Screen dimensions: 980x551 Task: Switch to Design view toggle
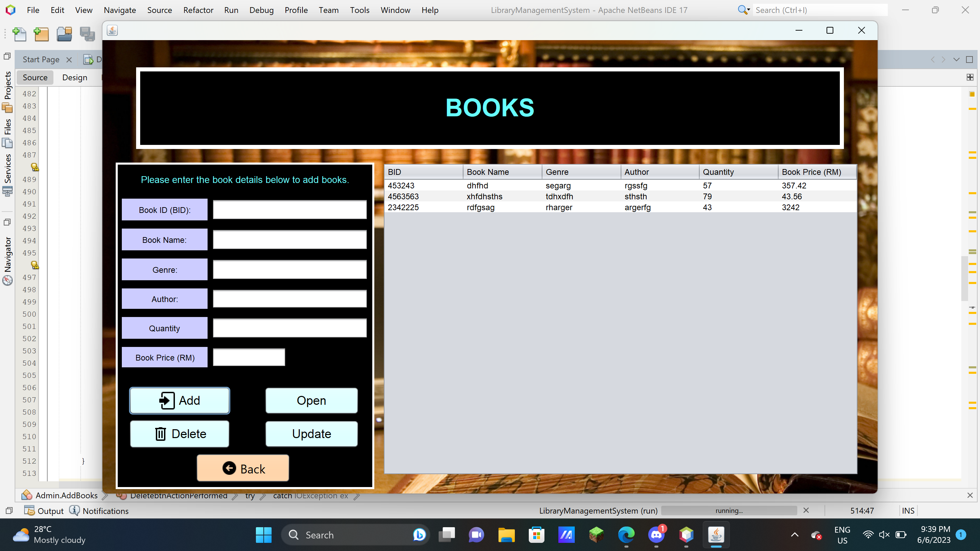75,78
